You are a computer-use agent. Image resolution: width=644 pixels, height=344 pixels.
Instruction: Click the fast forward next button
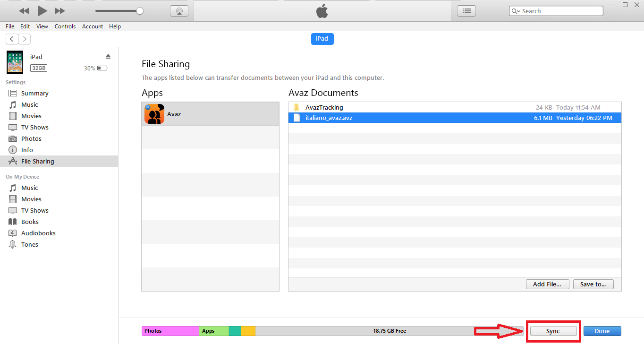click(60, 11)
